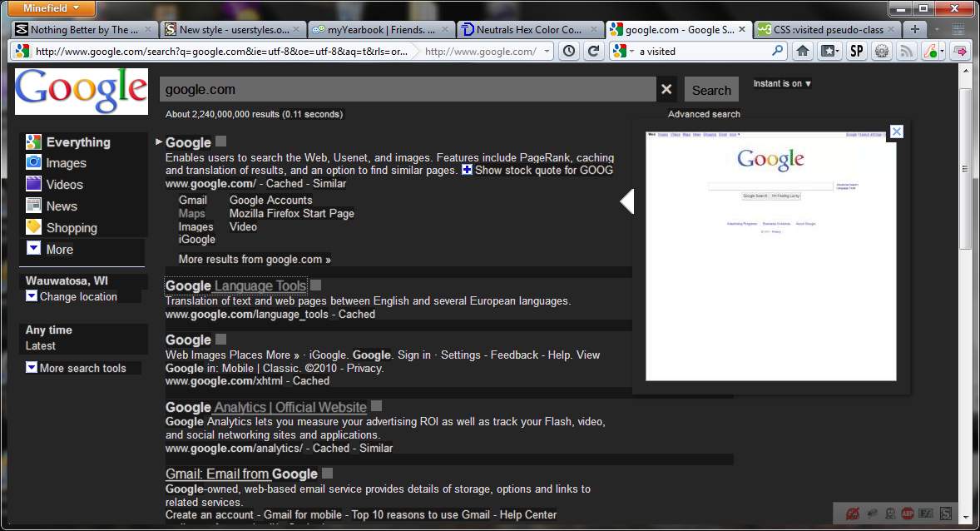Switch to the myYearbook | Friends tab

381,29
